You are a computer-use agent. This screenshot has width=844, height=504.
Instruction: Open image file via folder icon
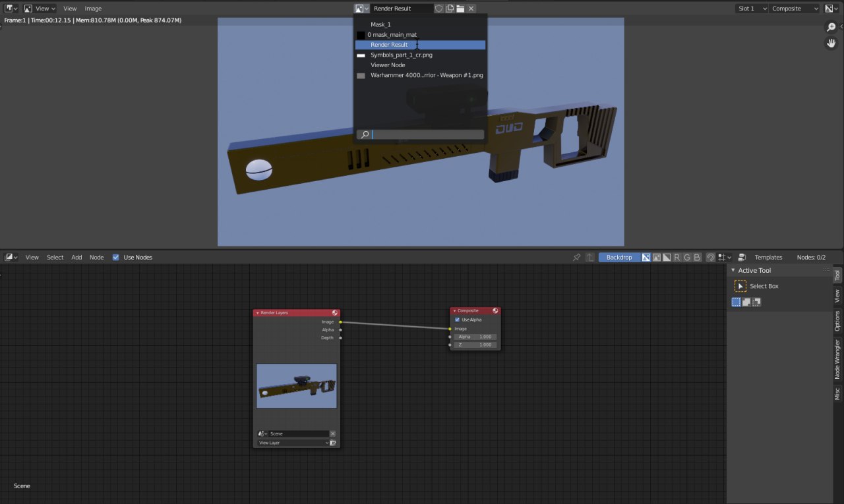(x=460, y=9)
